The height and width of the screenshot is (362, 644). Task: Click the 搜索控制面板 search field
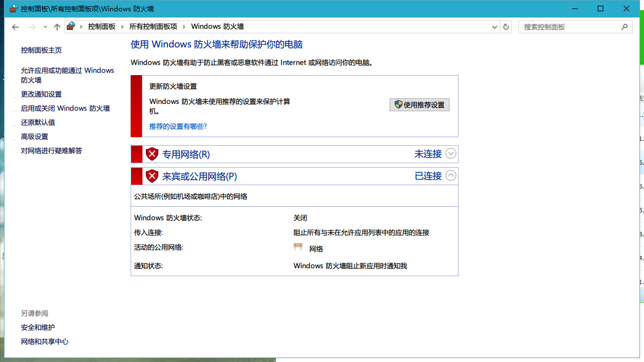click(576, 27)
